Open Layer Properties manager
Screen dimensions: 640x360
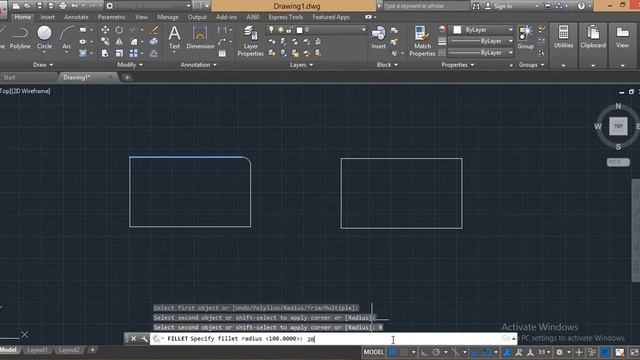pos(250,41)
